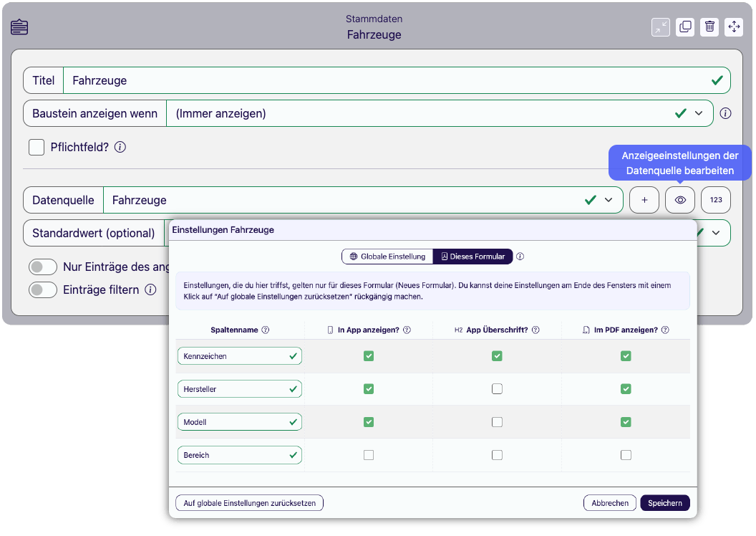Edit the Bereich column name field
Image resolution: width=756 pixels, height=536 pixels.
[240, 455]
